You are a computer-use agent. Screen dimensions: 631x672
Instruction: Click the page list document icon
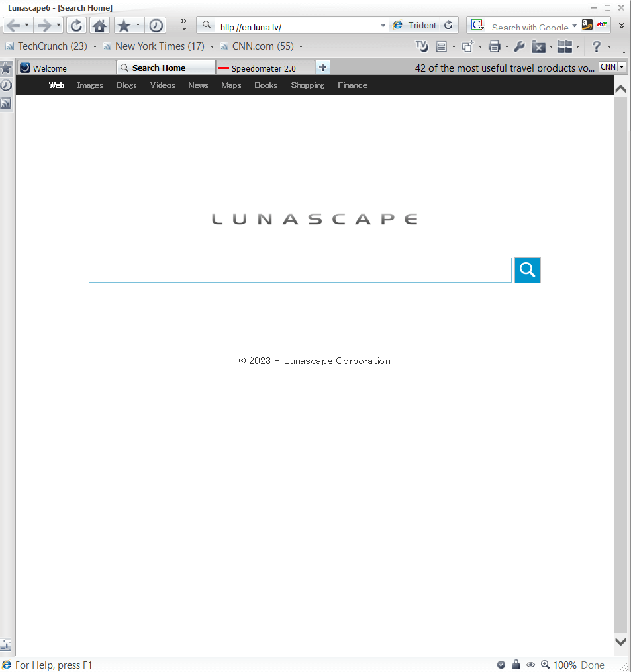pyautogui.click(x=442, y=47)
